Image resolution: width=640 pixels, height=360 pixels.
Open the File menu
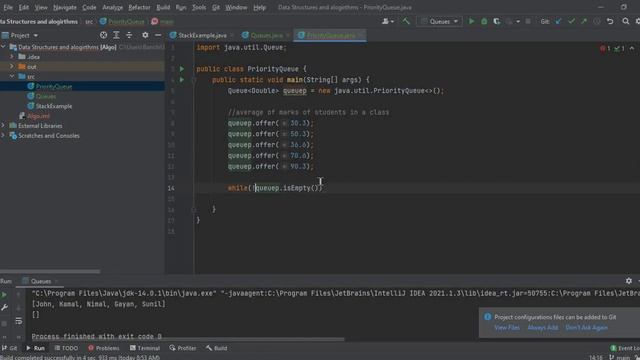(8, 7)
